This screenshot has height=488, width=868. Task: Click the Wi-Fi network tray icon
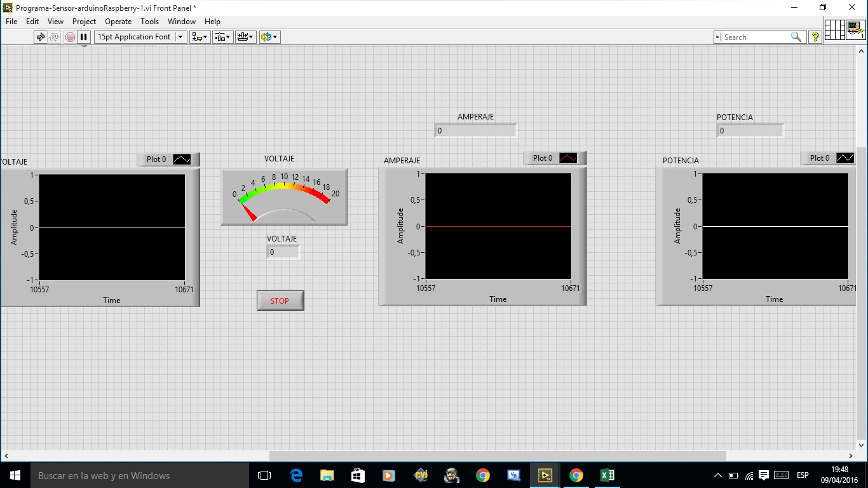pos(749,475)
